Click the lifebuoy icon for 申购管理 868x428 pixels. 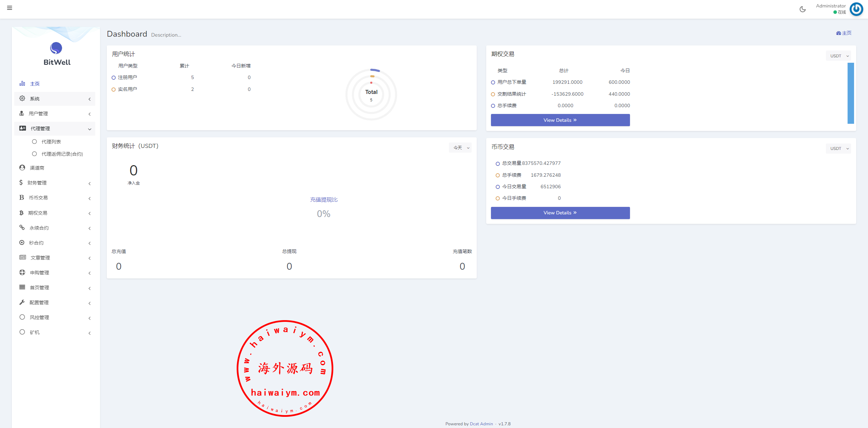[x=22, y=272]
